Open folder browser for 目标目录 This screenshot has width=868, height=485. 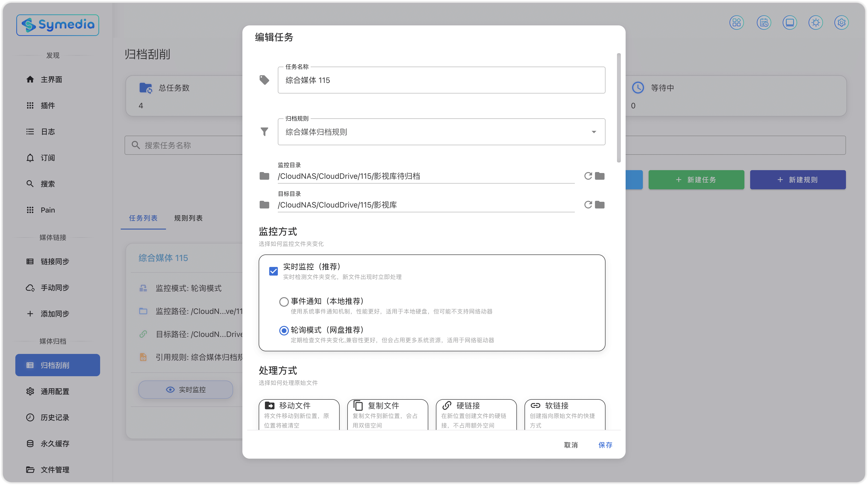coord(600,205)
